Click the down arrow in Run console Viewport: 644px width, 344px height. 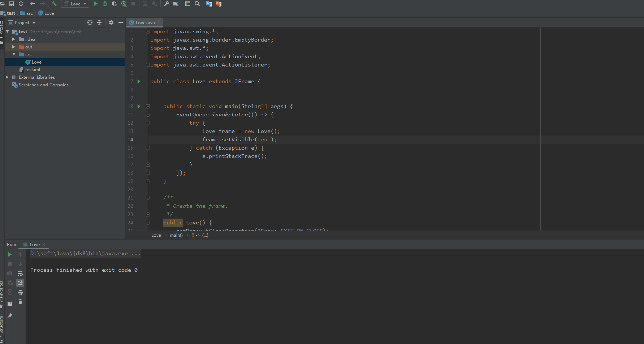(x=20, y=264)
